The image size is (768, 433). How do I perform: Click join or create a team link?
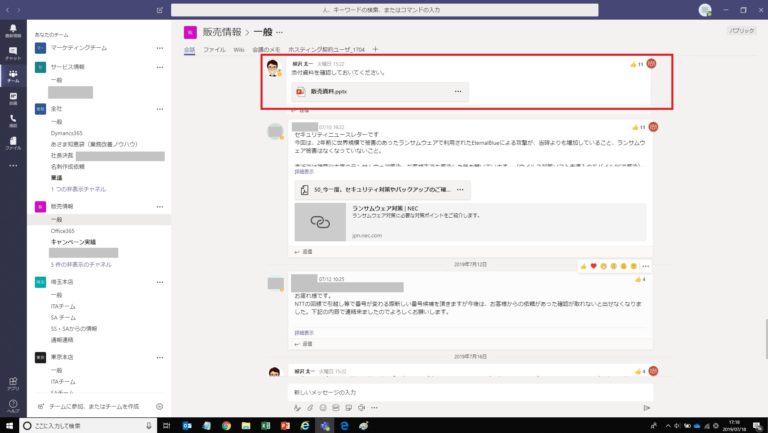93,406
